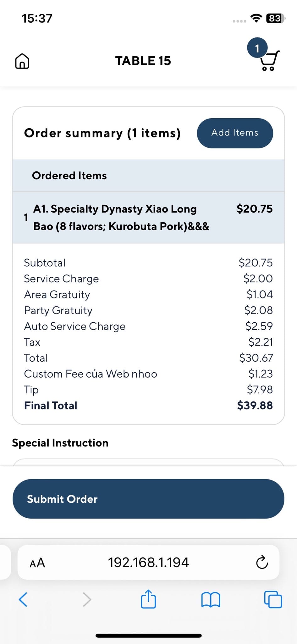The height and width of the screenshot is (644, 297).
Task: Submit the order
Action: point(148,499)
